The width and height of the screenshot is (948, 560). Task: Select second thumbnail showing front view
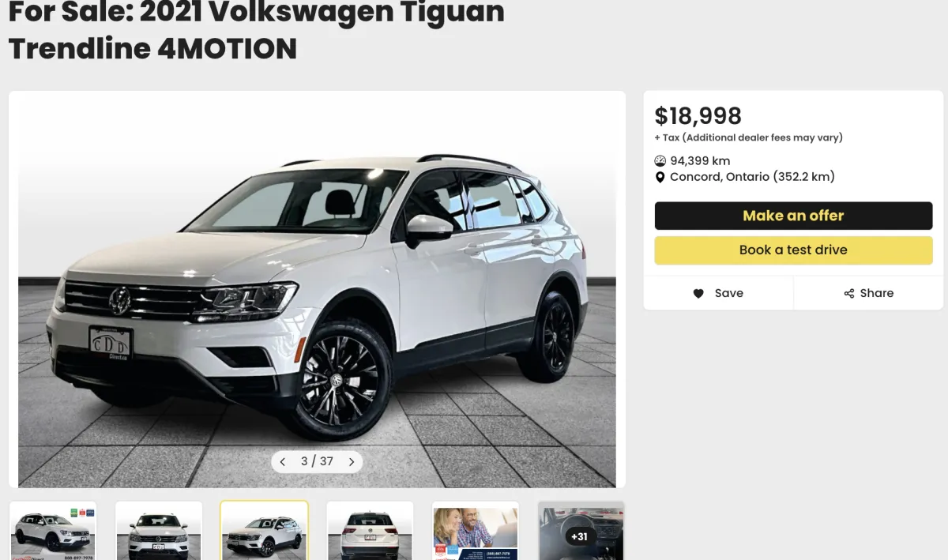pos(159,531)
